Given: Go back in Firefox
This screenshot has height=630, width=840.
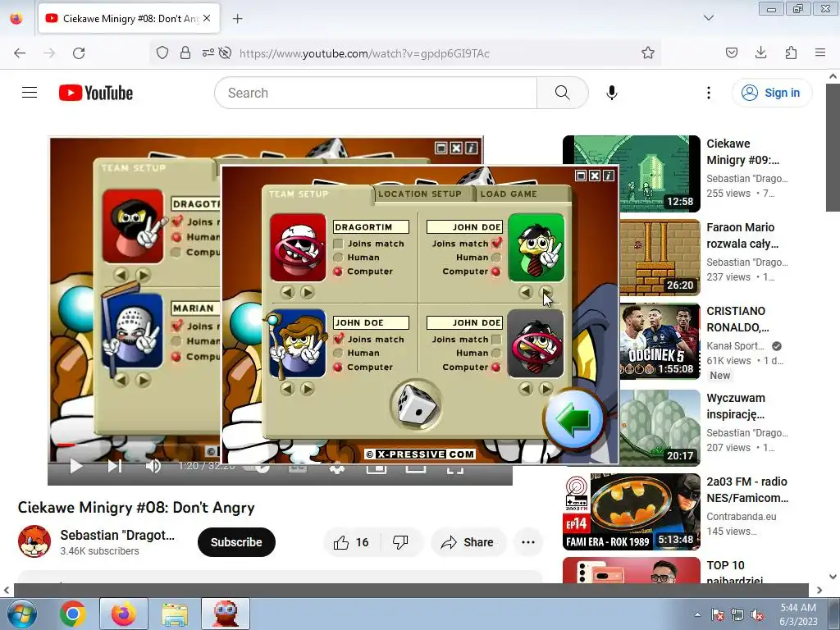Looking at the screenshot, I should pyautogui.click(x=20, y=53).
